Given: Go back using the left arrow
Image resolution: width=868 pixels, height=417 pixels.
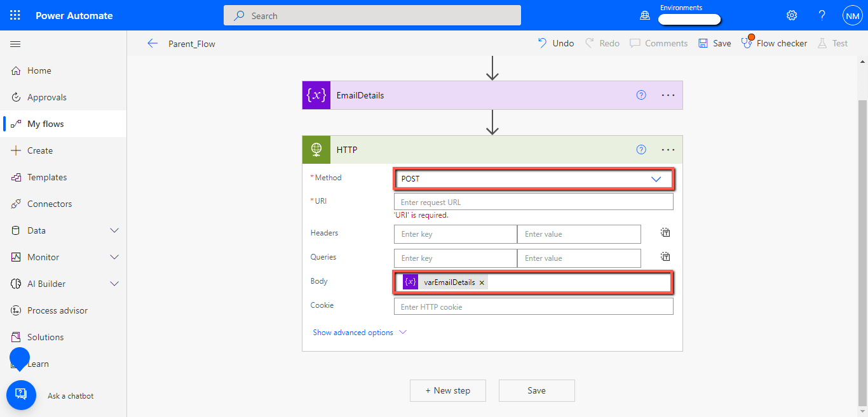Looking at the screenshot, I should pyautogui.click(x=153, y=43).
